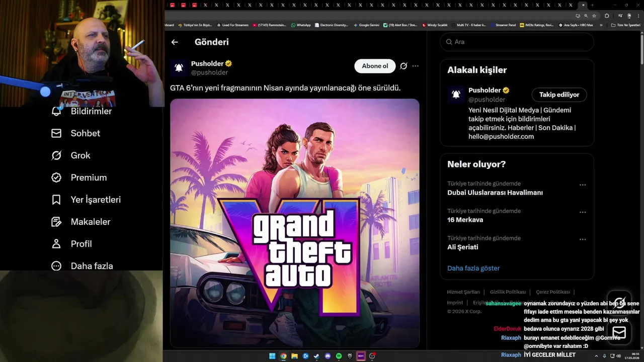644x362 pixels.
Task: Open the GTA VI post image
Action: [295, 223]
